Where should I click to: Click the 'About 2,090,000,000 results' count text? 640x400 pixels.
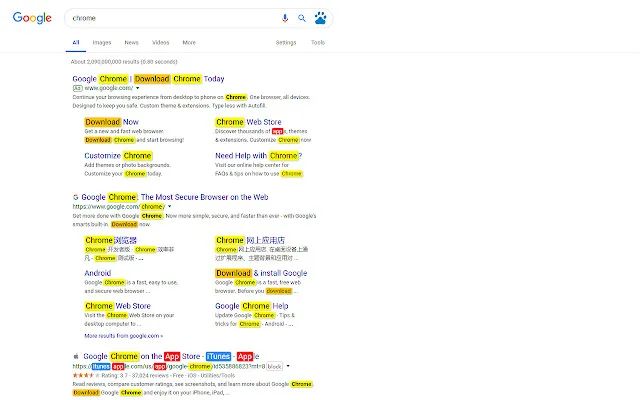tap(124, 62)
